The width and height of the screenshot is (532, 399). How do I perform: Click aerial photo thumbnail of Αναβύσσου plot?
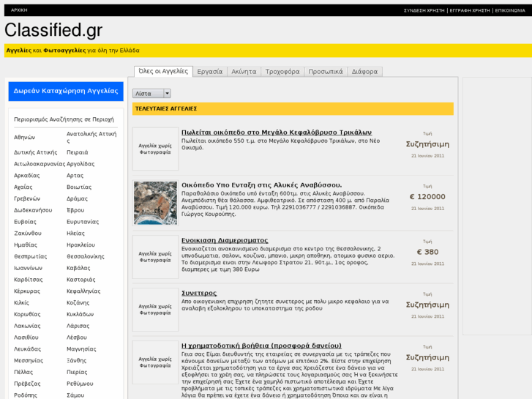(155, 203)
